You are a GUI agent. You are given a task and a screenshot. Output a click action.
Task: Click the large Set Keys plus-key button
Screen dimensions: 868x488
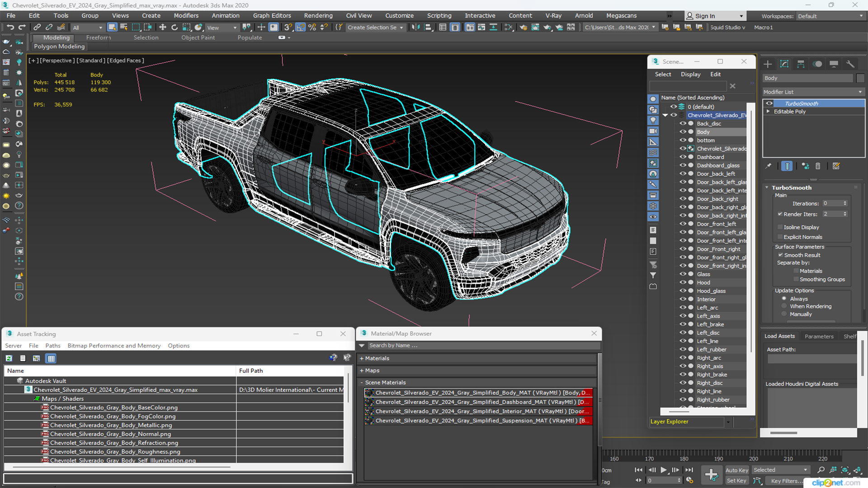click(x=712, y=475)
